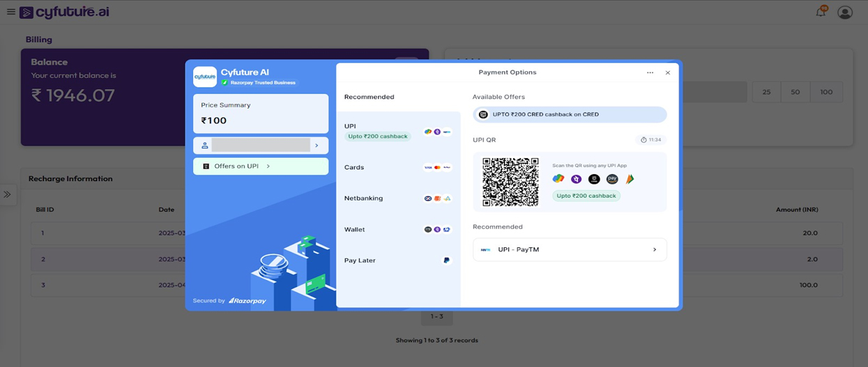Open the hamburger menu beside the cyfuture.ai logo
Image resolution: width=868 pixels, height=367 pixels.
point(10,12)
